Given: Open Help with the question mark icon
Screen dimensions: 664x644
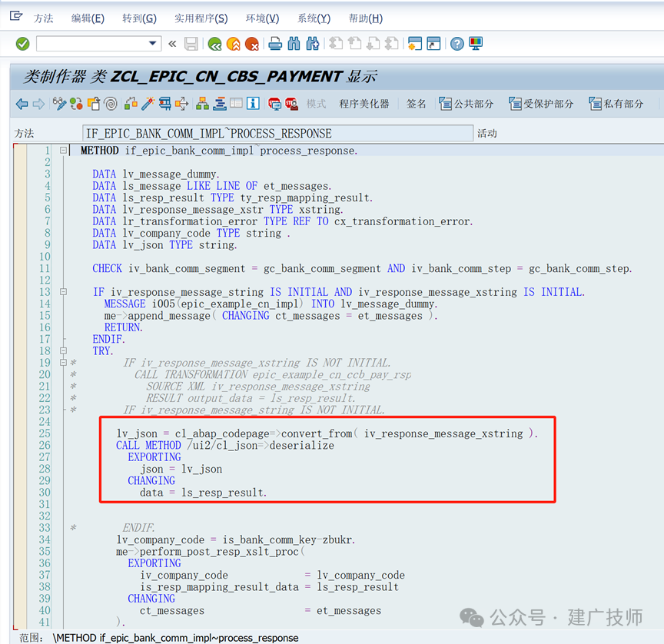Looking at the screenshot, I should click(x=457, y=43).
